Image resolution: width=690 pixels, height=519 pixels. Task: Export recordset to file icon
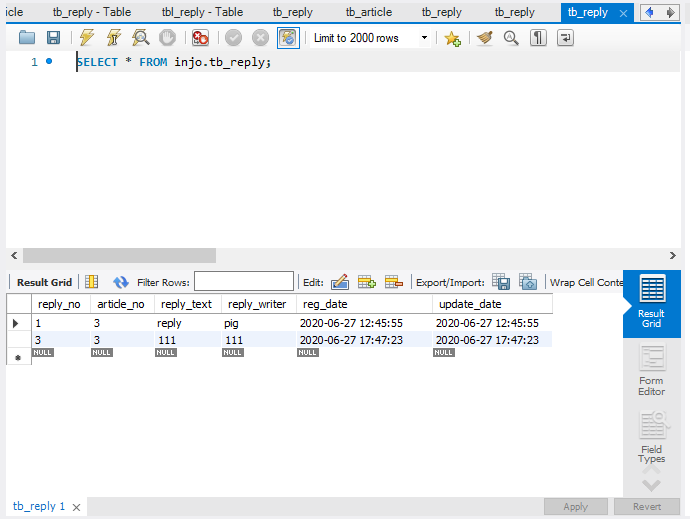(501, 282)
